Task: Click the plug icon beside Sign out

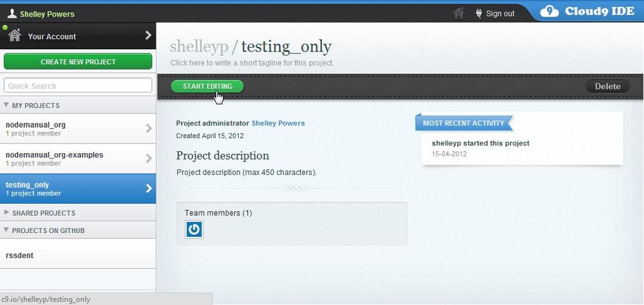Action: click(x=478, y=14)
